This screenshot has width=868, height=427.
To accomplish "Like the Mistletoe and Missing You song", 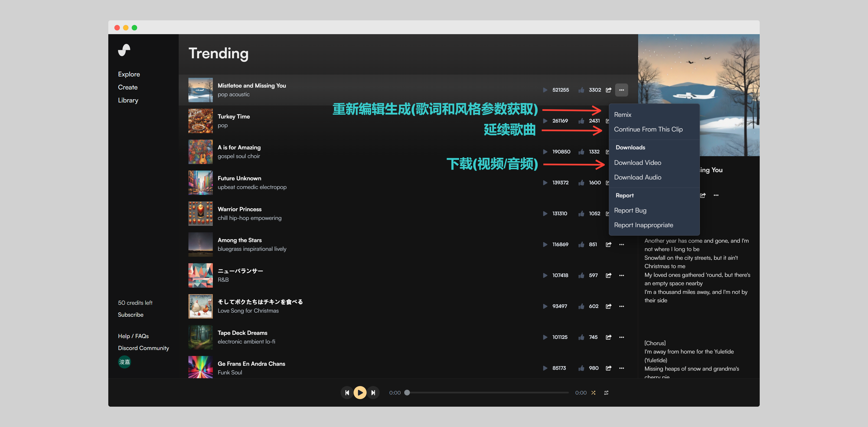I will (581, 90).
